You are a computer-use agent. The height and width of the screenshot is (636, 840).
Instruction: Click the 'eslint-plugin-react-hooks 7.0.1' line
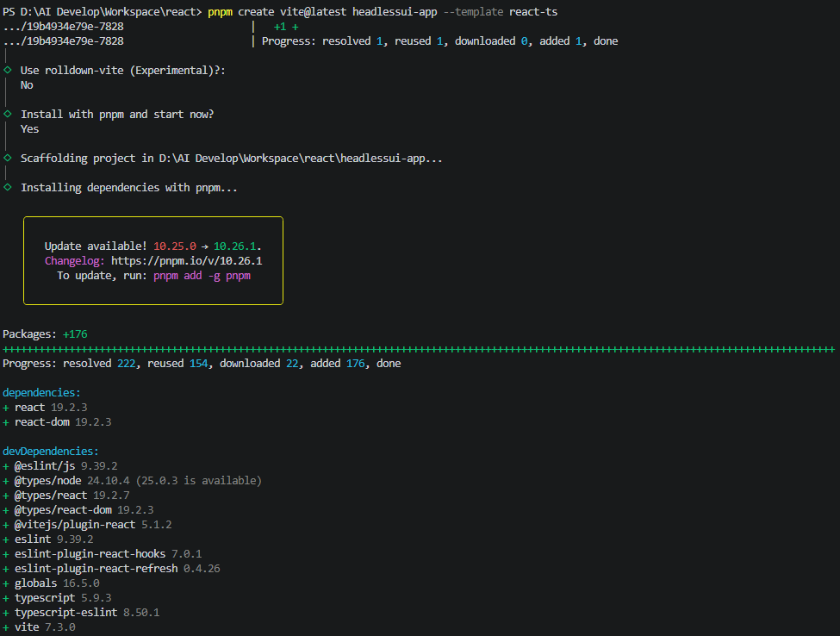[x=103, y=554]
